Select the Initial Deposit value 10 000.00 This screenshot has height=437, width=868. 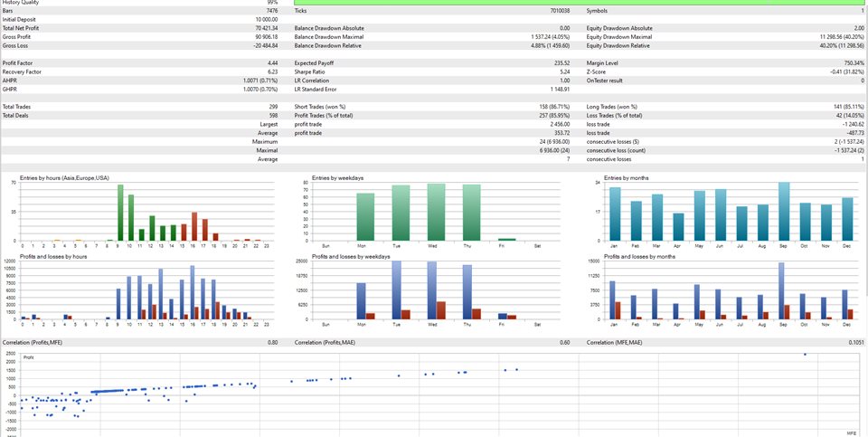pyautogui.click(x=266, y=19)
